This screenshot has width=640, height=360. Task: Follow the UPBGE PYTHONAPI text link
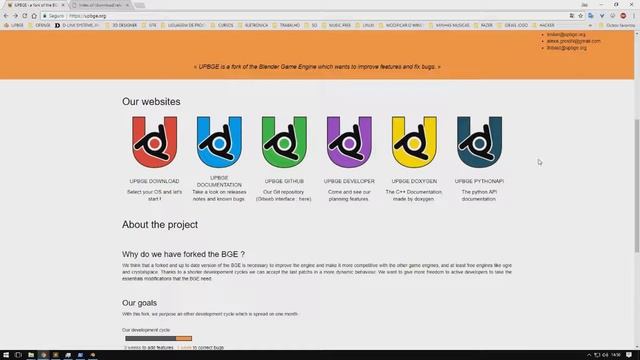(479, 181)
